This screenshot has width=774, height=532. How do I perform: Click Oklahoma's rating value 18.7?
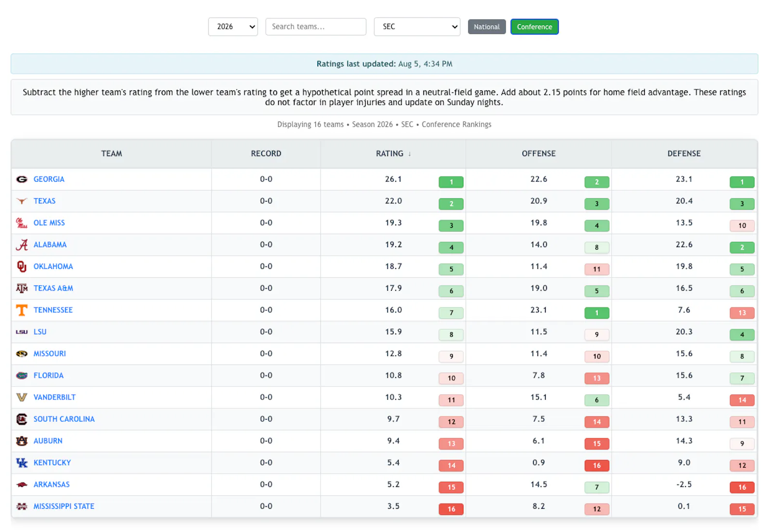point(393,266)
